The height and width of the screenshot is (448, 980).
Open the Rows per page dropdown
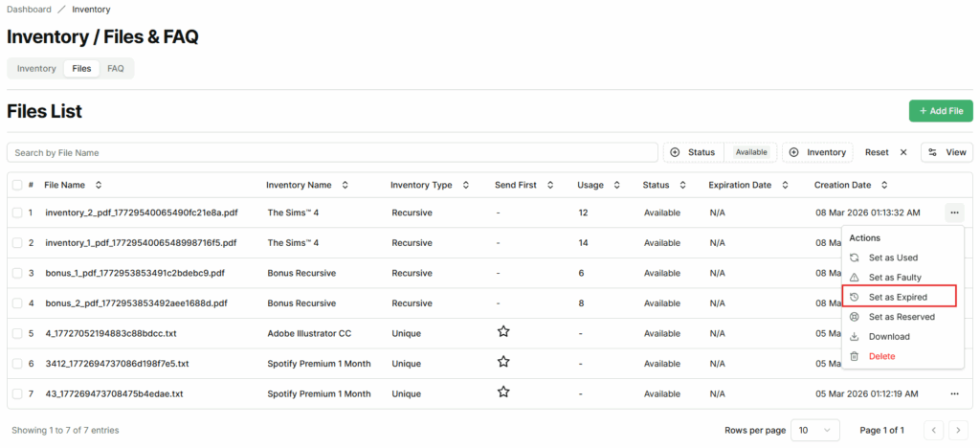coord(814,431)
